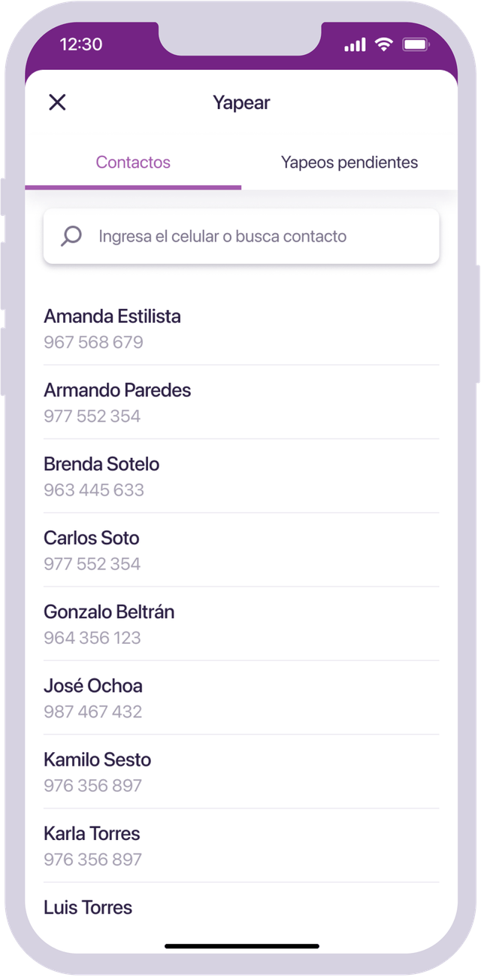Tap the 12:30 clock in status bar
Image resolution: width=481 pixels, height=980 pixels.
point(81,44)
